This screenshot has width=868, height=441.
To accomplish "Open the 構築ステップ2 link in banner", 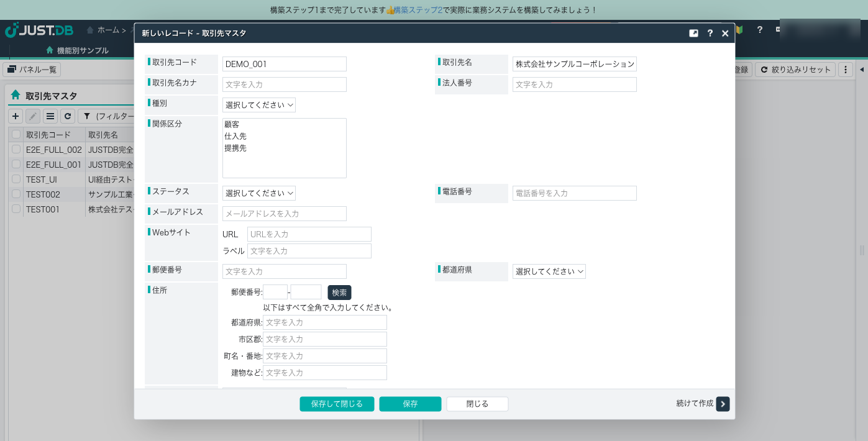I will pyautogui.click(x=419, y=10).
